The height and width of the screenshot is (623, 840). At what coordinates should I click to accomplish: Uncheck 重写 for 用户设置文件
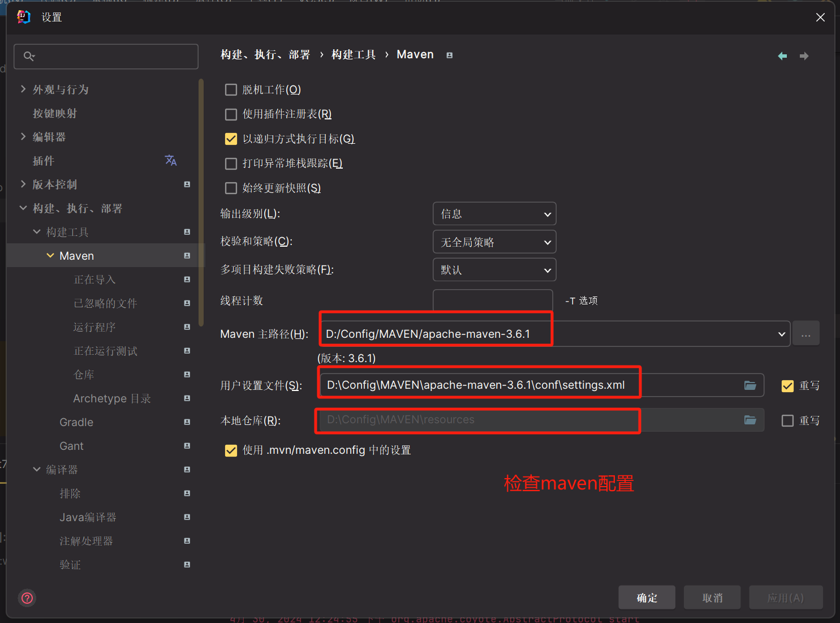tap(787, 386)
